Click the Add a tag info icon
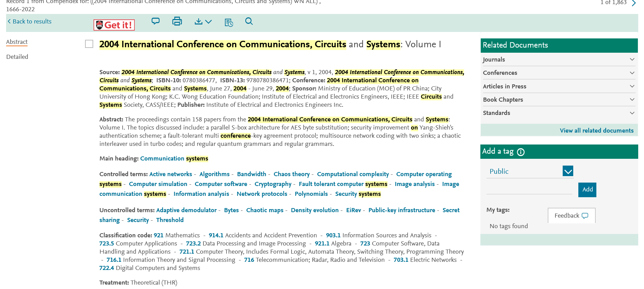 [x=521, y=152]
